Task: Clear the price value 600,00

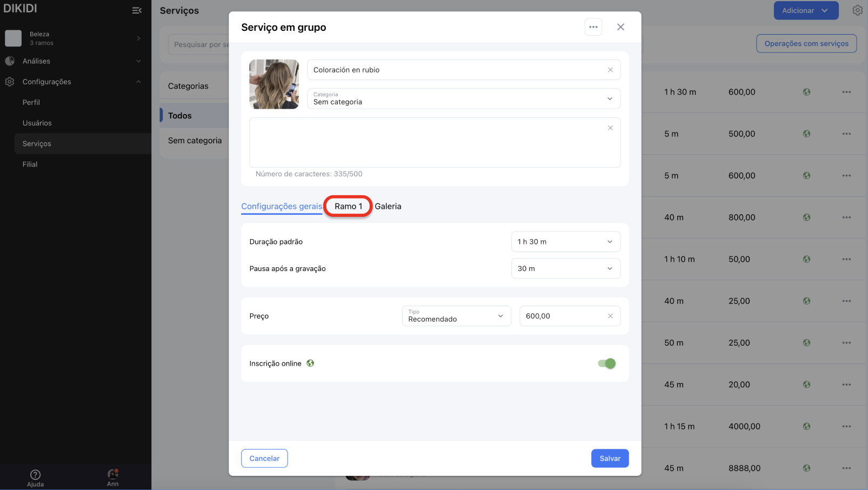Action: (x=610, y=316)
